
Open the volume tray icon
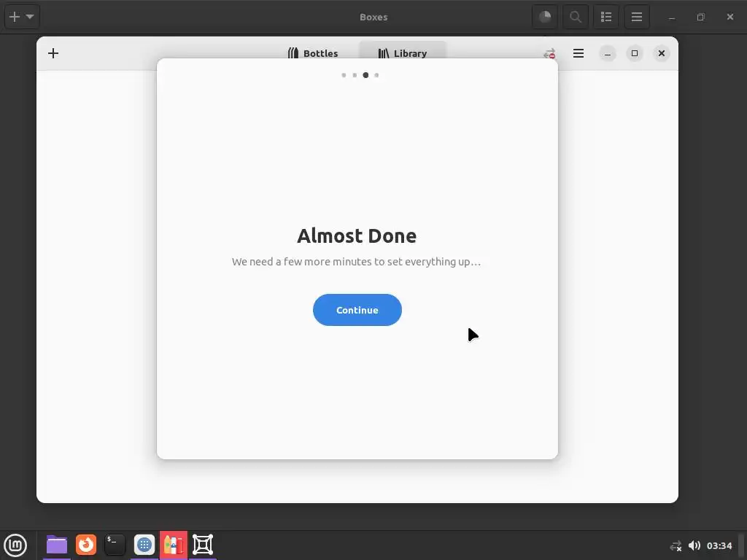coord(694,545)
